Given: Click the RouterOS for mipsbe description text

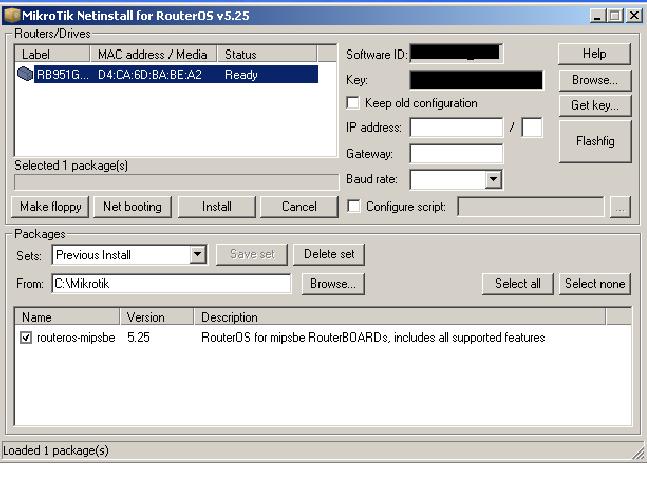Looking at the screenshot, I should coord(373,338).
